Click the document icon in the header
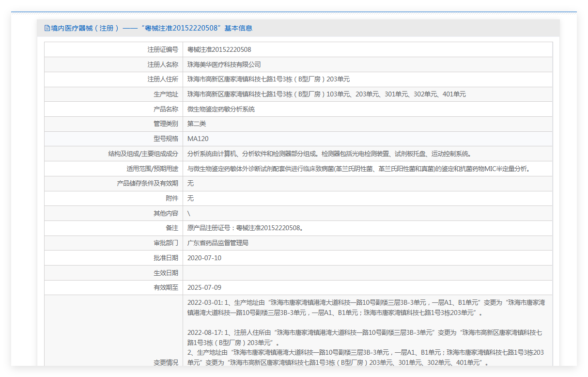 [x=47, y=28]
